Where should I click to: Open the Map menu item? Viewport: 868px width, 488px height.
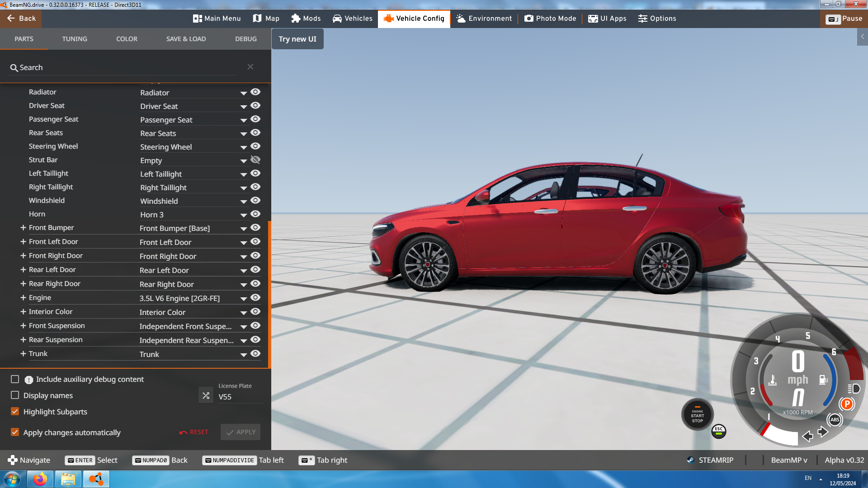(x=266, y=19)
